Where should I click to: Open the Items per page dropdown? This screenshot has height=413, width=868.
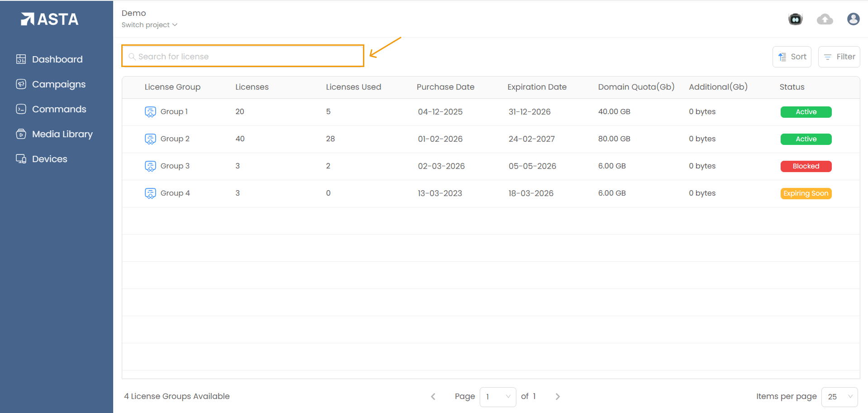[839, 397]
